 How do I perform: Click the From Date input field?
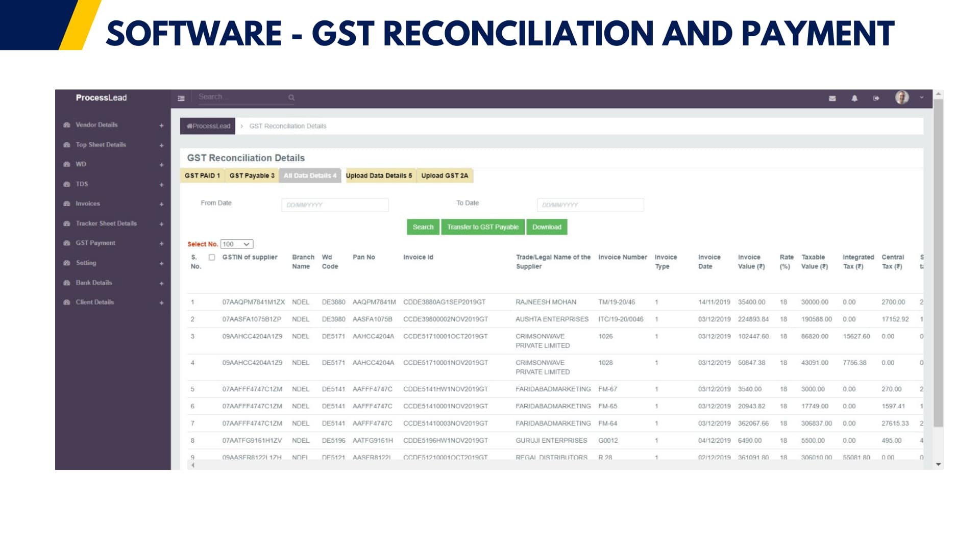click(334, 205)
